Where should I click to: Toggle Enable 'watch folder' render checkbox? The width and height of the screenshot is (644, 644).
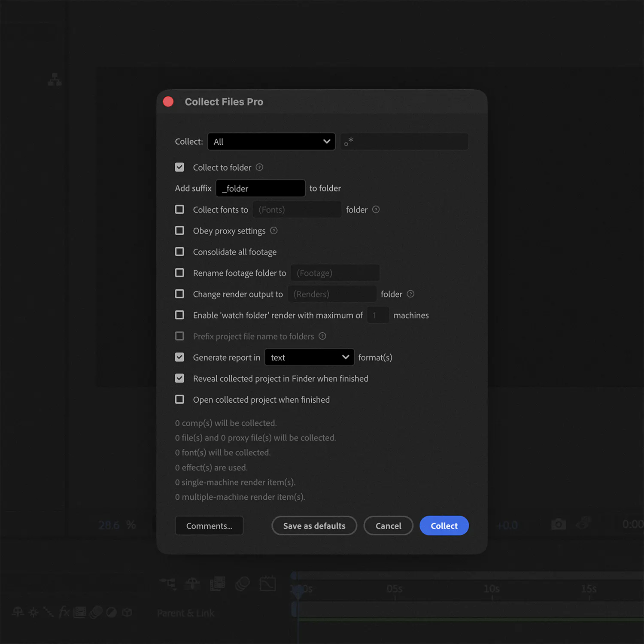click(x=179, y=315)
